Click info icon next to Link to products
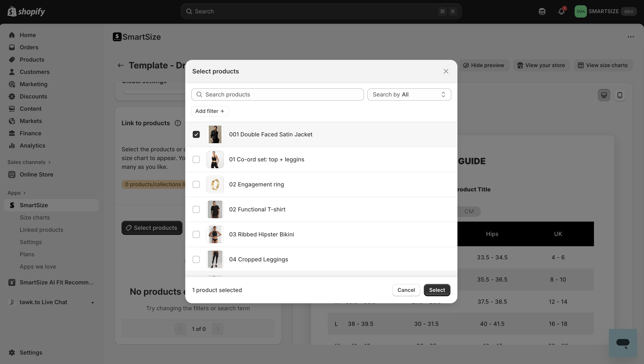The height and width of the screenshot is (364, 644). [178, 123]
